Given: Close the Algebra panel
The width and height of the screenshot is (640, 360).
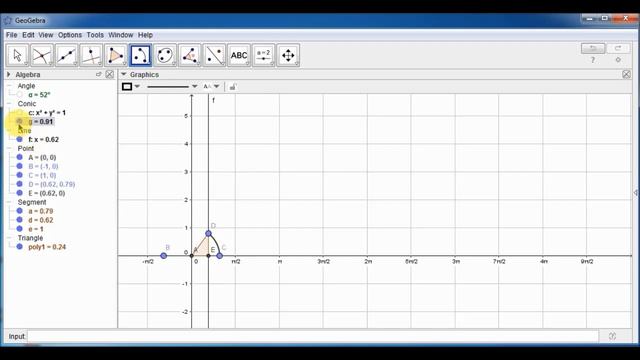Looking at the screenshot, I should coord(109,74).
